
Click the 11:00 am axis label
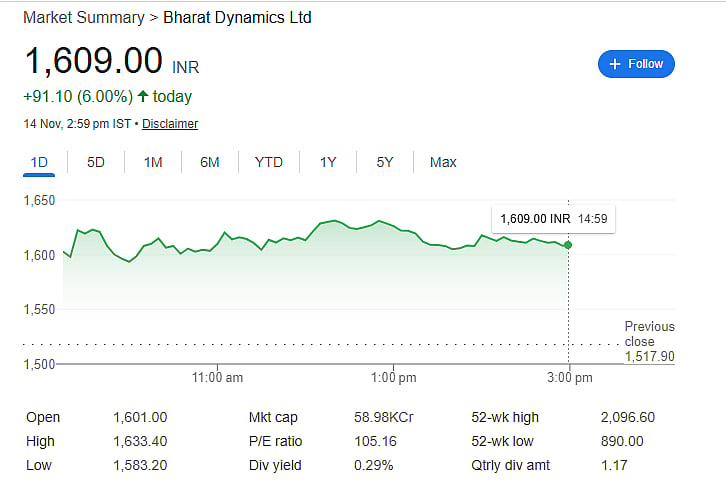click(217, 378)
